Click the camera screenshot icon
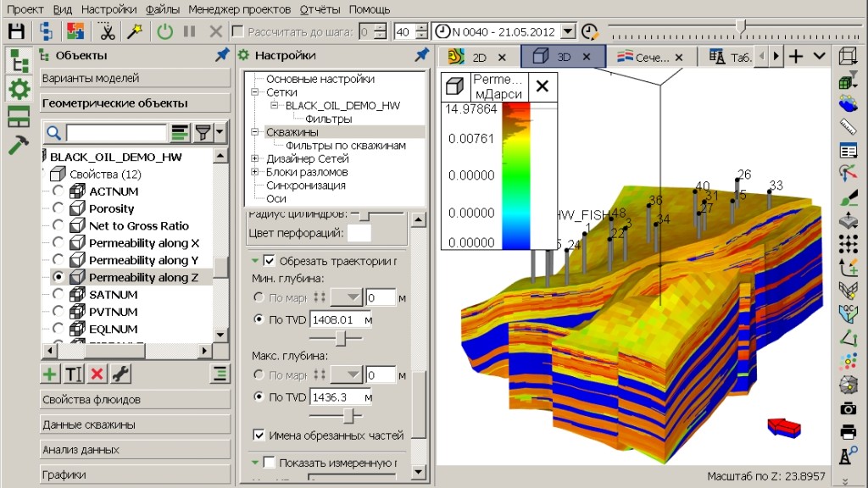This screenshot has width=868, height=488. pos(848,408)
